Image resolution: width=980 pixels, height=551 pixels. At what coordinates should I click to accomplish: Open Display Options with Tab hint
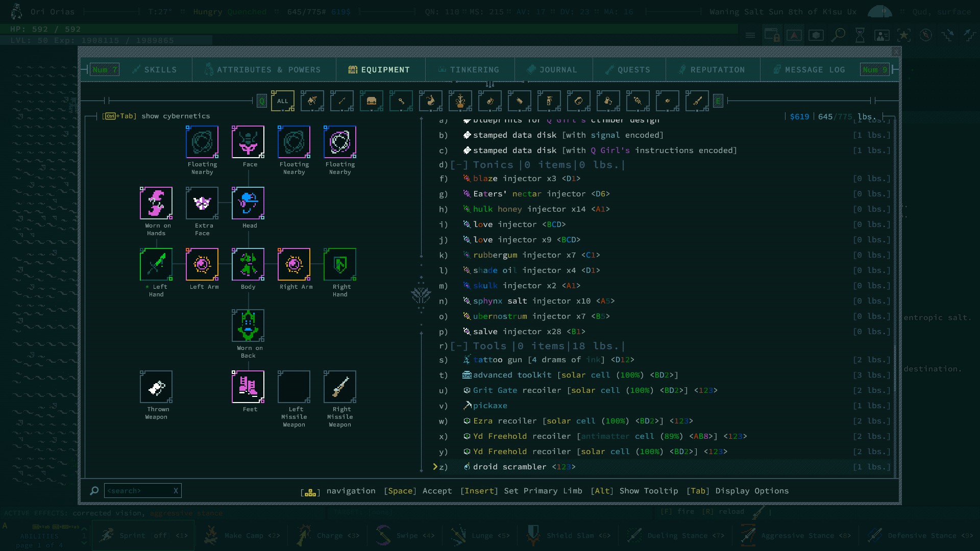coord(751,491)
